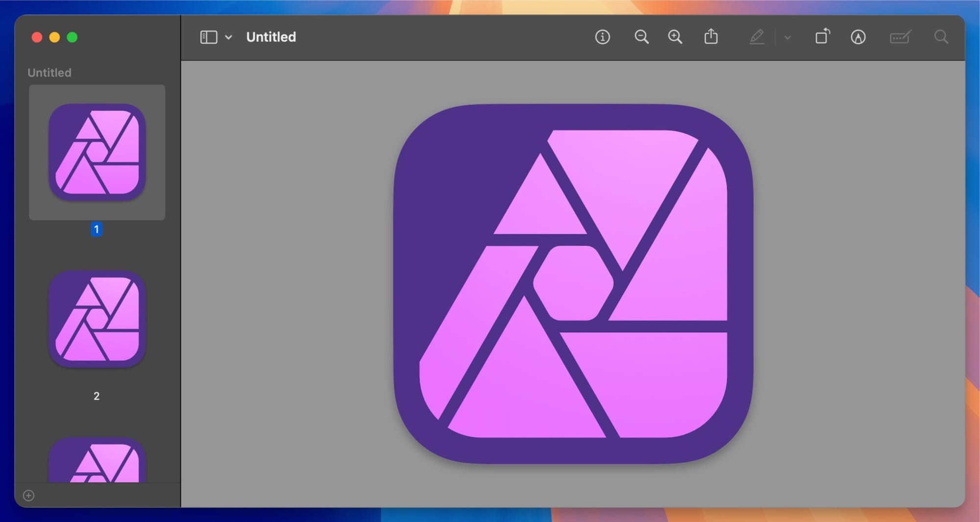The height and width of the screenshot is (522, 980).
Task: Click the Untitled header in the sidebar
Action: 49,72
